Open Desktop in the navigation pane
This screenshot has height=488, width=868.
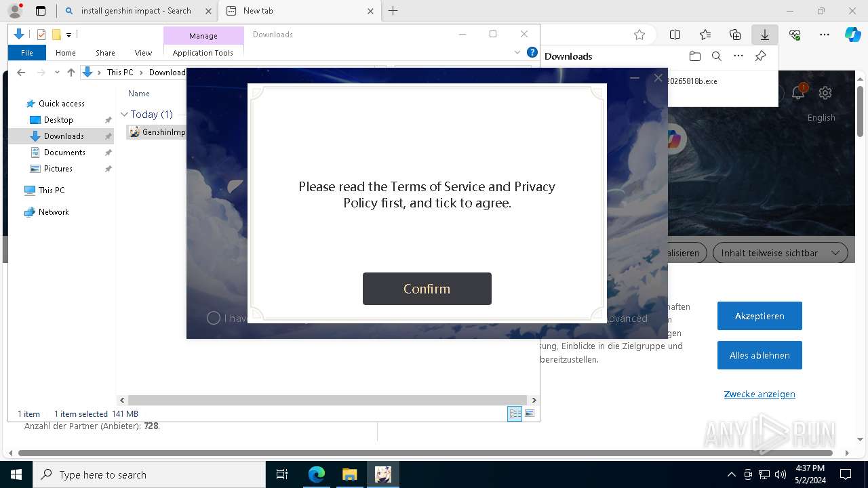coord(58,120)
